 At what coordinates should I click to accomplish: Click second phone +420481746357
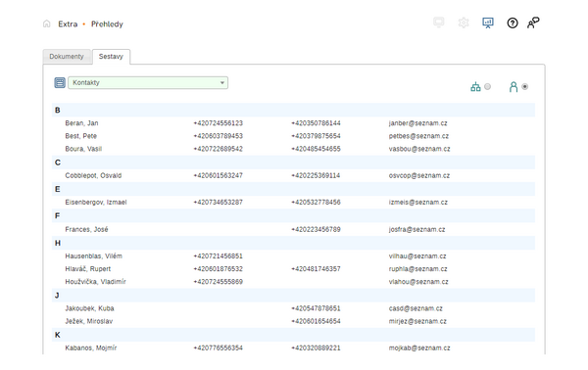[317, 269]
